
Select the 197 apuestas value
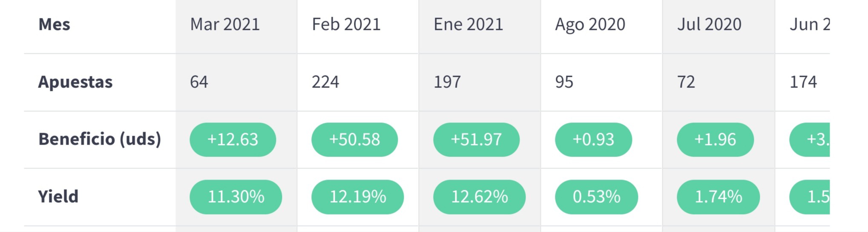point(447,82)
